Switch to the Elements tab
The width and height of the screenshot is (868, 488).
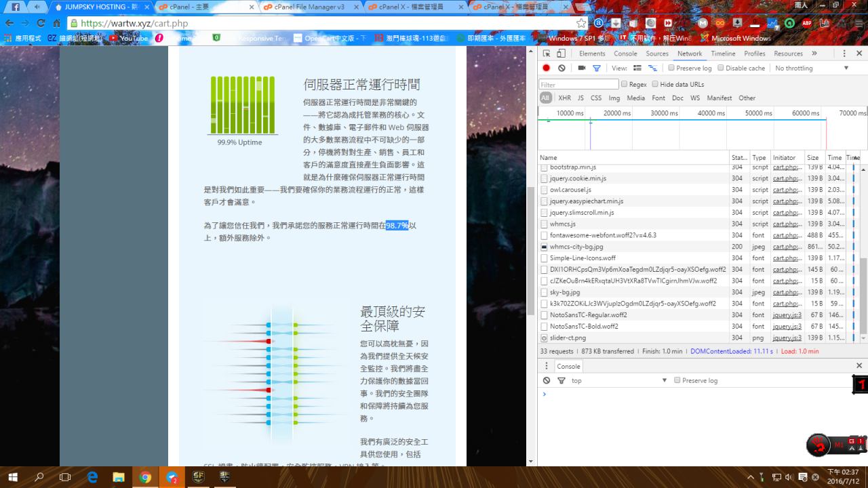coord(592,54)
